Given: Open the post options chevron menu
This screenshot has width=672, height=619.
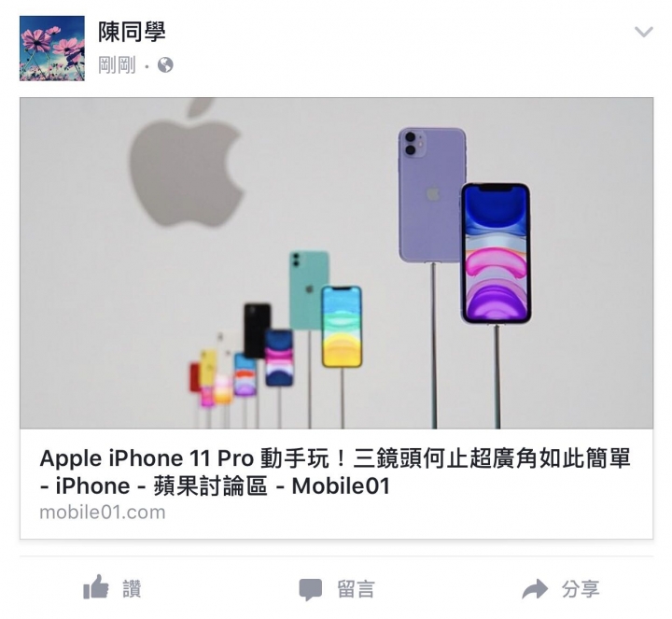Looking at the screenshot, I should 643,32.
